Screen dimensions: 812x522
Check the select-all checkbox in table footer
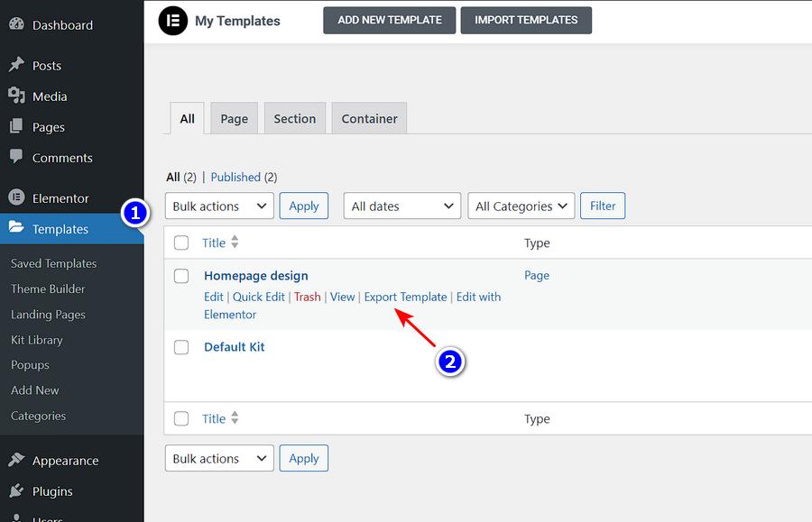(181, 418)
